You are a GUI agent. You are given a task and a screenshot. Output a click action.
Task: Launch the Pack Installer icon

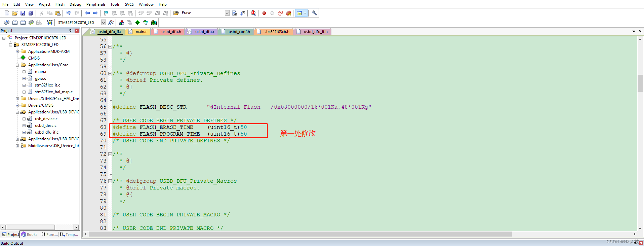coord(154,23)
